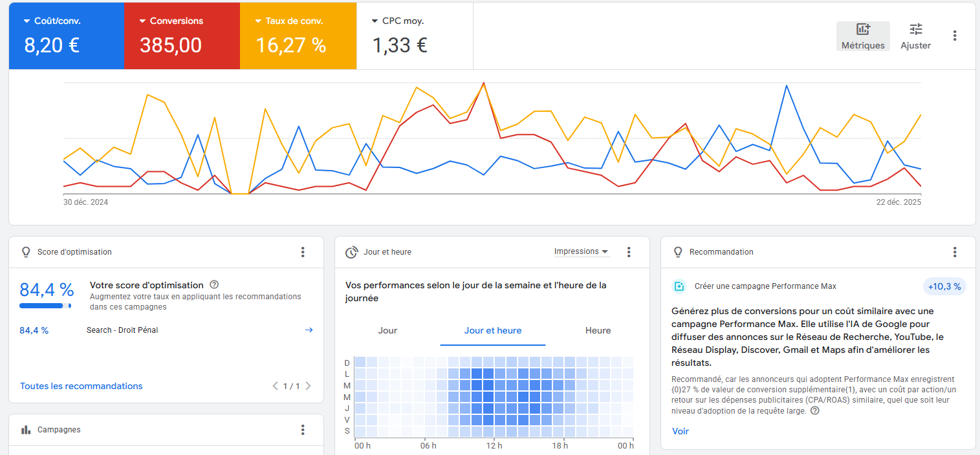
Task: Click the 30 déc. 2024 chart start date
Action: [x=85, y=202]
